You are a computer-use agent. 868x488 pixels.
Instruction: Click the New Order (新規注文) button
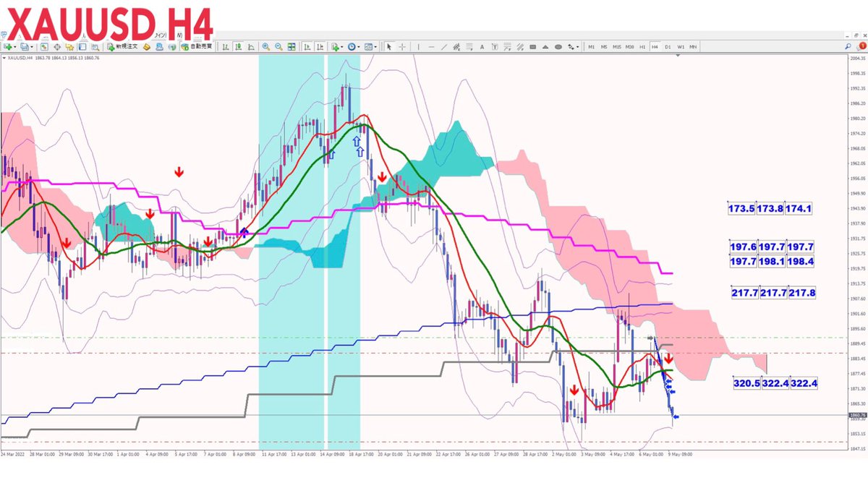pos(121,47)
